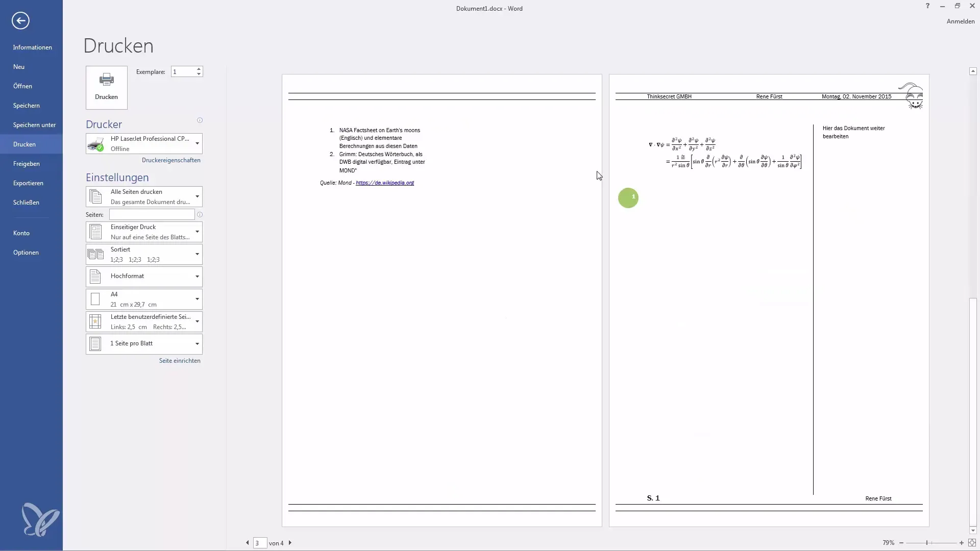This screenshot has width=980, height=551.
Task: Open the 1 Seite pro Blatt dropdown
Action: (144, 344)
